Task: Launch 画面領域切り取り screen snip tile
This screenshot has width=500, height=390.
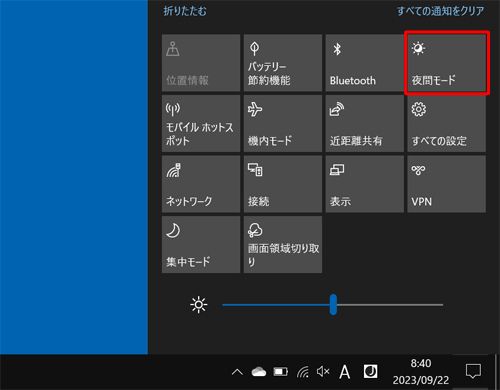Action: [283, 245]
